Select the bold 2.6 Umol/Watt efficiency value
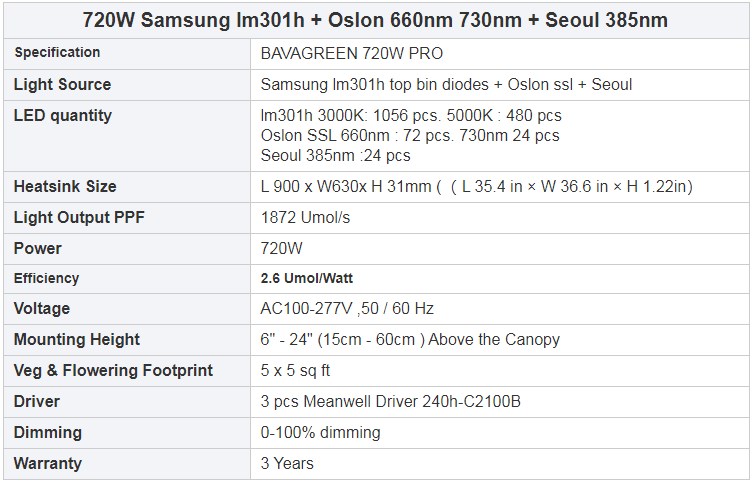The image size is (752, 481). point(306,278)
